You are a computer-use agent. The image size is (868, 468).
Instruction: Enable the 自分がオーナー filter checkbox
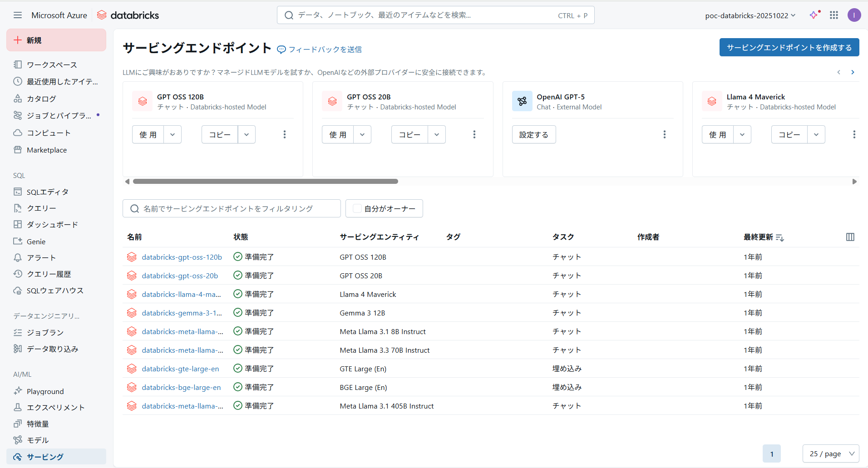pos(357,208)
